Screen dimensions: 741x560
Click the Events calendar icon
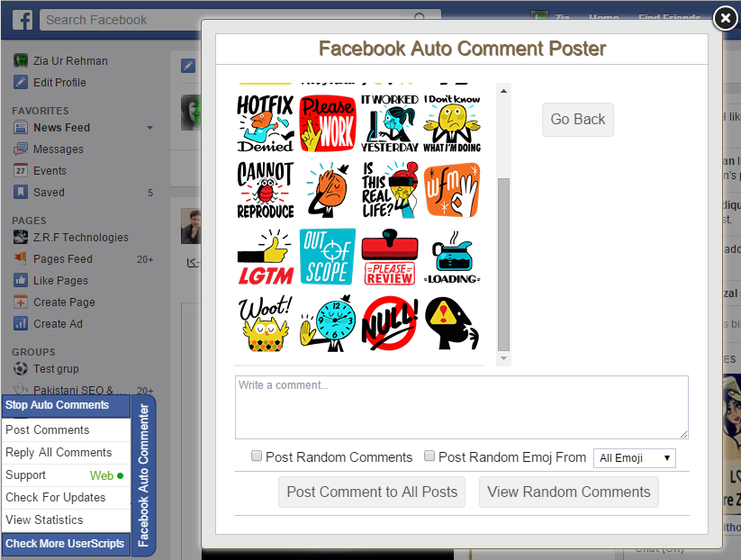point(21,170)
